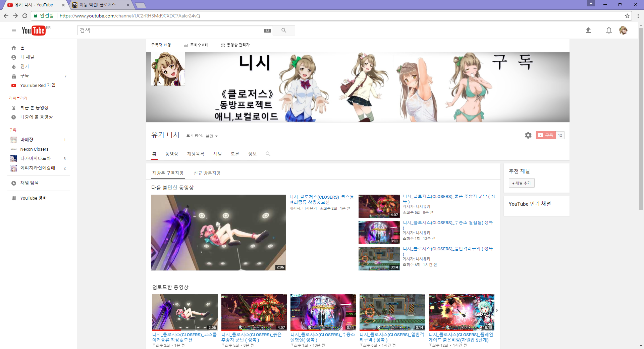The image size is (644, 349).
Task: Switch to 신규 방문자용 tab
Action: 207,173
